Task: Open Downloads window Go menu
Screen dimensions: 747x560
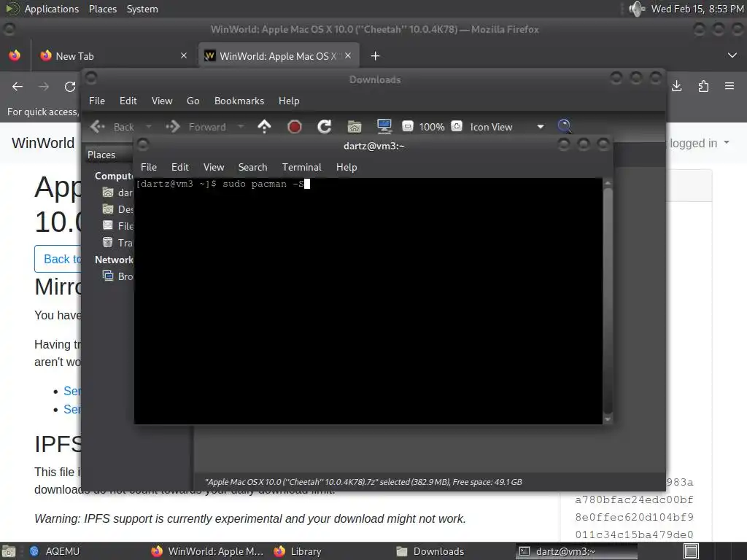Action: click(193, 101)
